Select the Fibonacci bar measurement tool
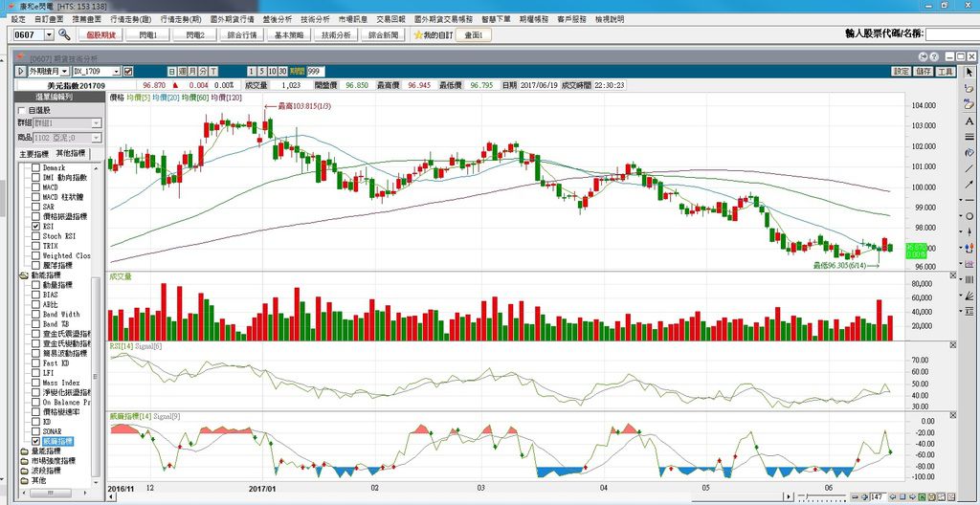This screenshot has height=505, width=980. 969,263
